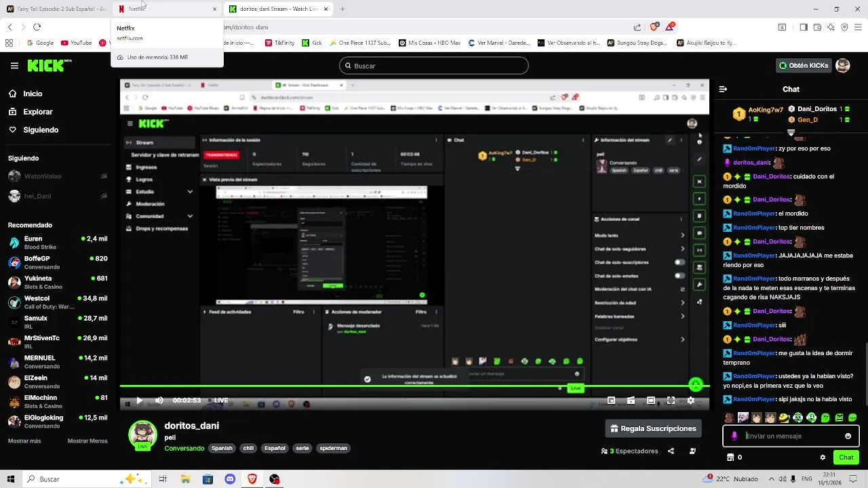Click the Regala Suscripciones button
Screen dimensions: 868x488
tap(654, 428)
